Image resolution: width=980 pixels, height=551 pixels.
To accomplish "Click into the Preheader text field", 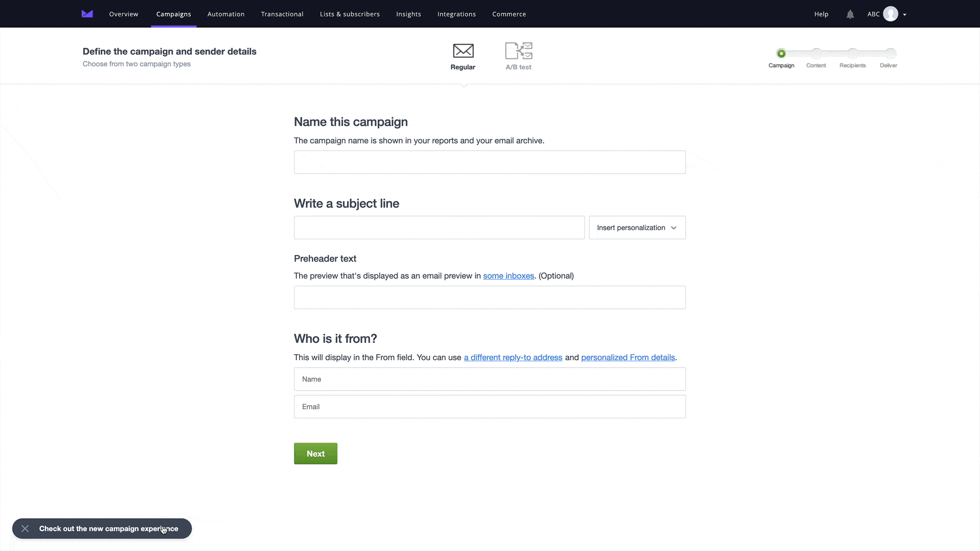I will click(x=490, y=297).
